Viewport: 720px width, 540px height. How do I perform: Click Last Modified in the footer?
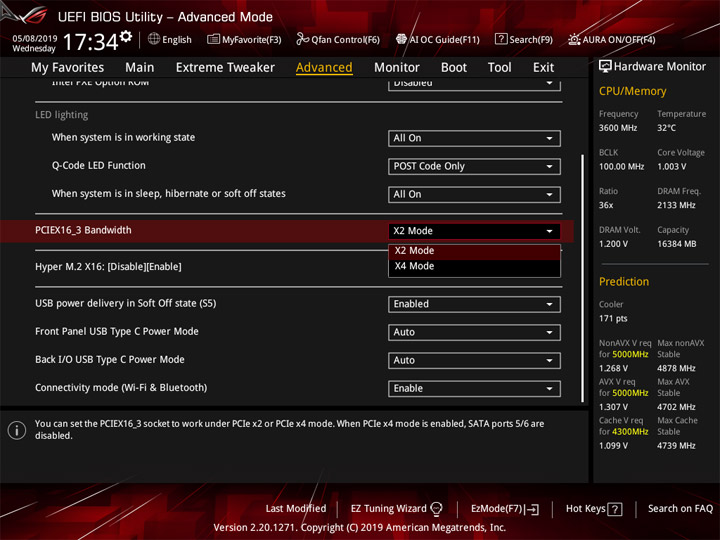tap(296, 509)
